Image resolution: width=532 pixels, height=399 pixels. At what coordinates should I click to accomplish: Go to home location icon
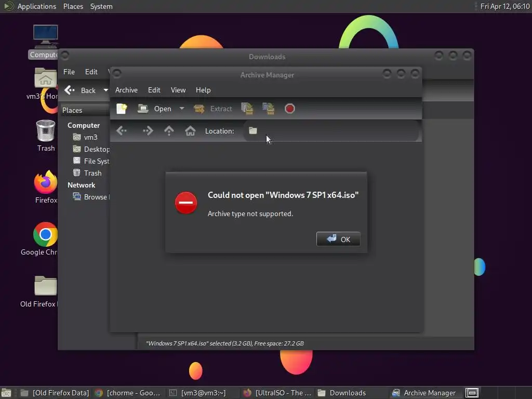(x=190, y=130)
